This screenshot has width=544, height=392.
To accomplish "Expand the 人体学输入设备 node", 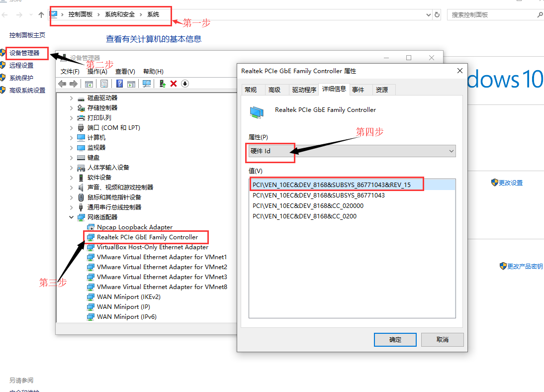I will tap(72, 168).
